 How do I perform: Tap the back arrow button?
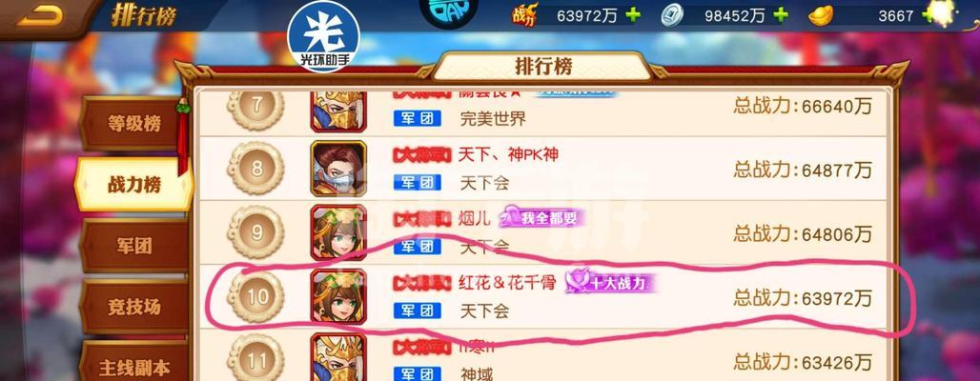click(x=39, y=17)
